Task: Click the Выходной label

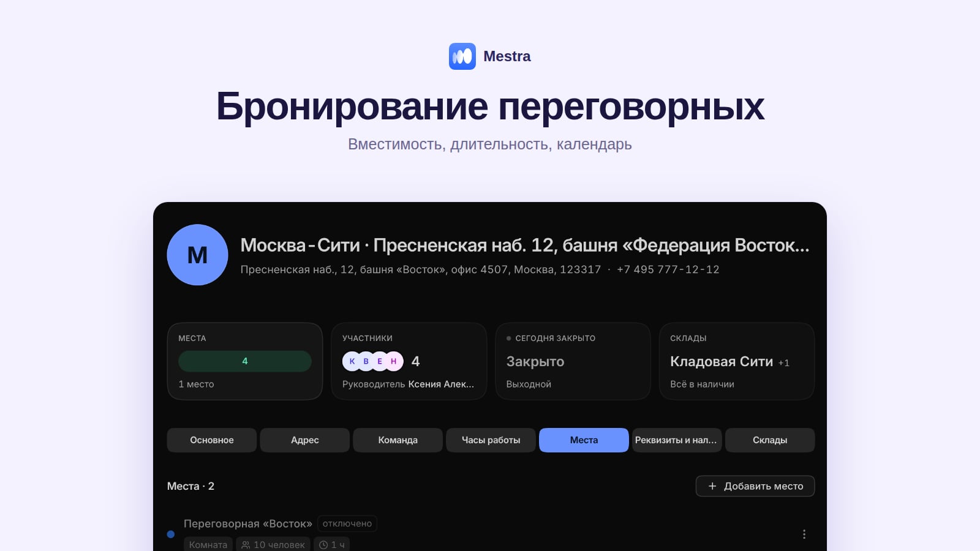Action: click(x=529, y=384)
